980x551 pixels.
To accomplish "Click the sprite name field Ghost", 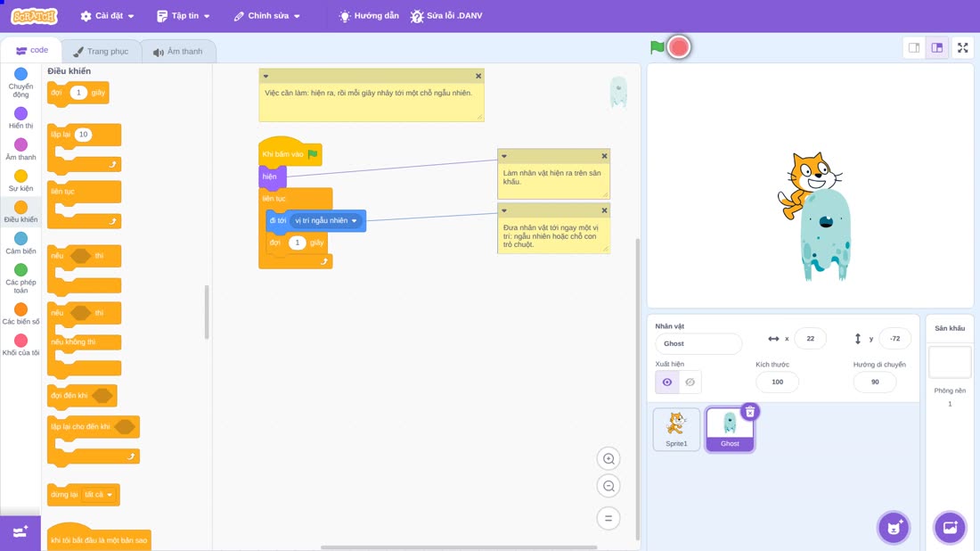I will click(698, 343).
